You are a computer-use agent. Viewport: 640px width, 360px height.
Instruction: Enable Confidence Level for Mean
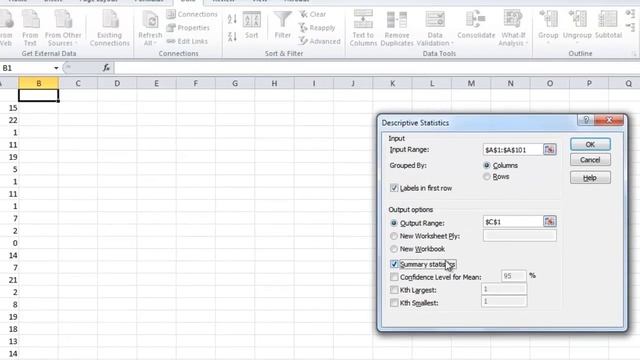pos(394,277)
